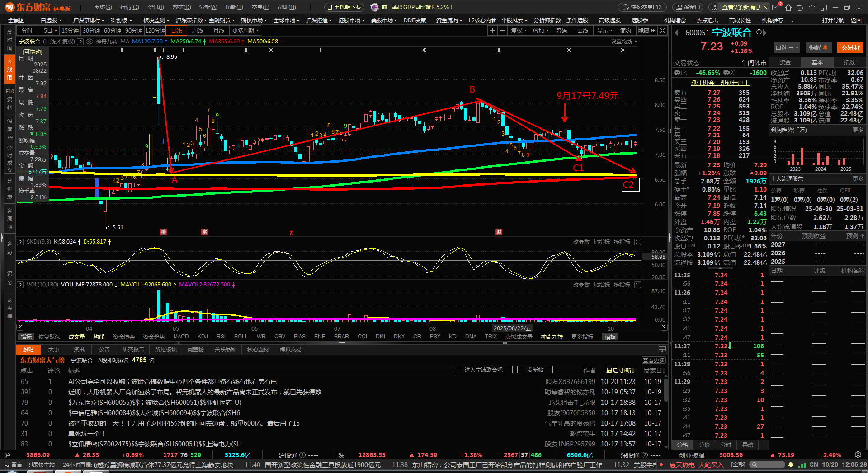Zoom in chart with plus button
This screenshot has width=868, height=473.
coord(492,31)
